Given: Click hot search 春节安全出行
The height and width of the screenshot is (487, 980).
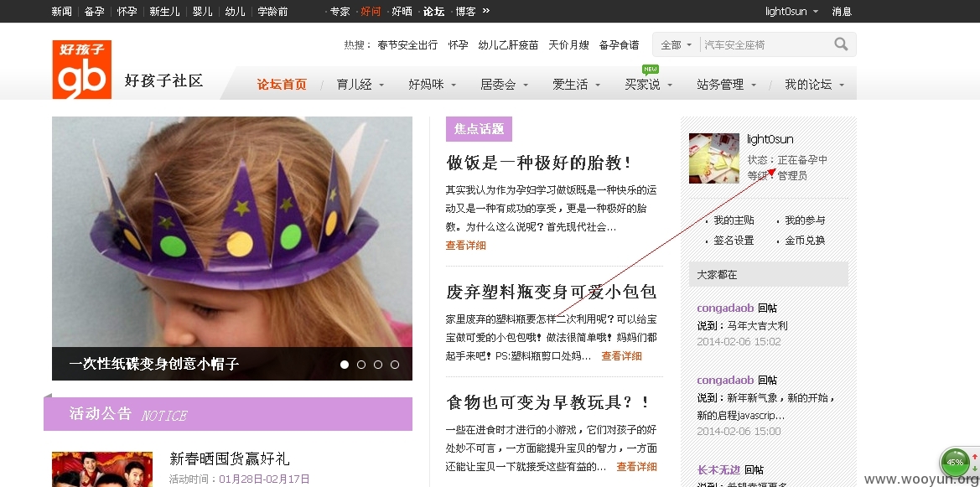Looking at the screenshot, I should click(x=407, y=45).
